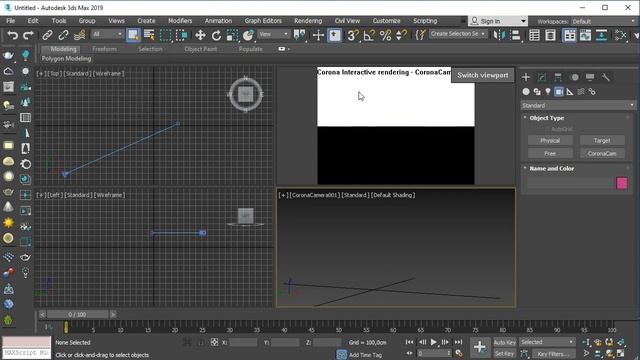Activate the Select and Scale tool
Screen dimensions: 640x360
click(232, 36)
